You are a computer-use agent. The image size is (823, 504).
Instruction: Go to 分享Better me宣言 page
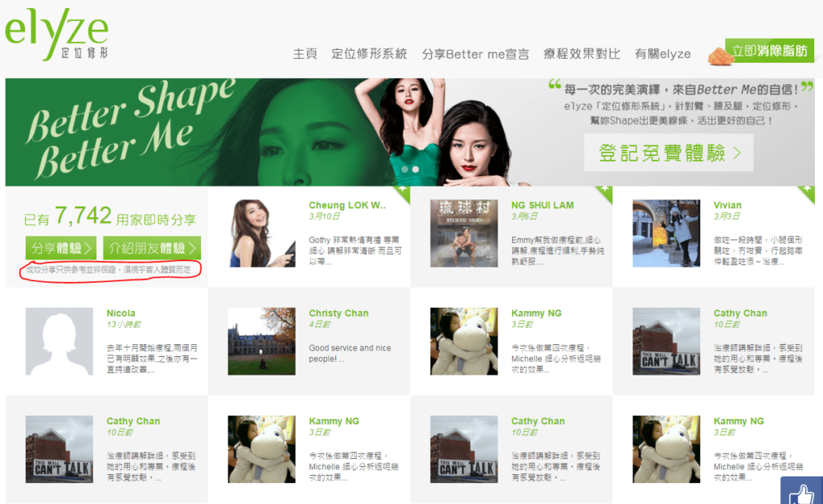click(476, 54)
